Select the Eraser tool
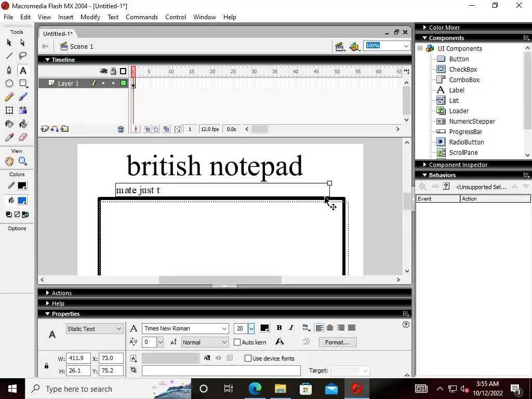532x399 pixels. pos(23,137)
